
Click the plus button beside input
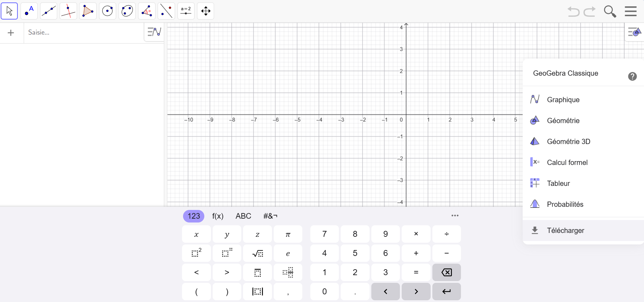tap(11, 33)
